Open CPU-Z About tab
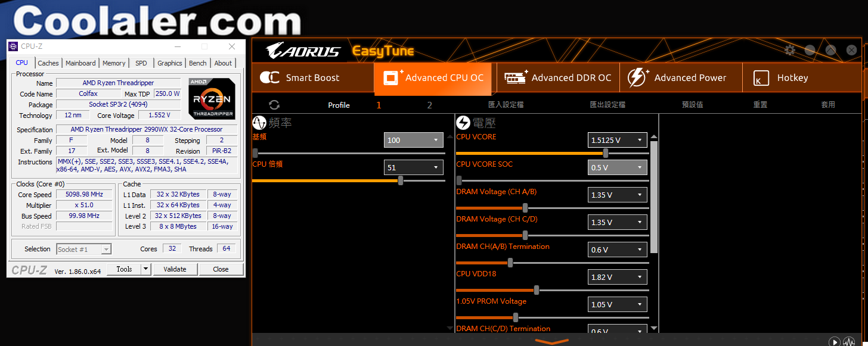The image size is (868, 346). [223, 63]
